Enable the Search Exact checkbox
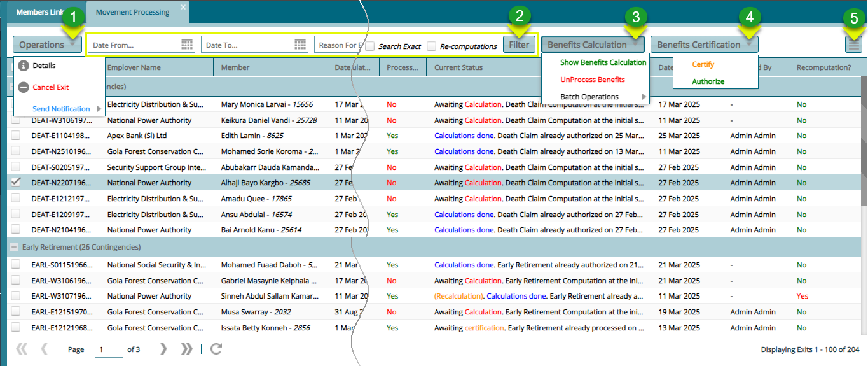 [370, 46]
